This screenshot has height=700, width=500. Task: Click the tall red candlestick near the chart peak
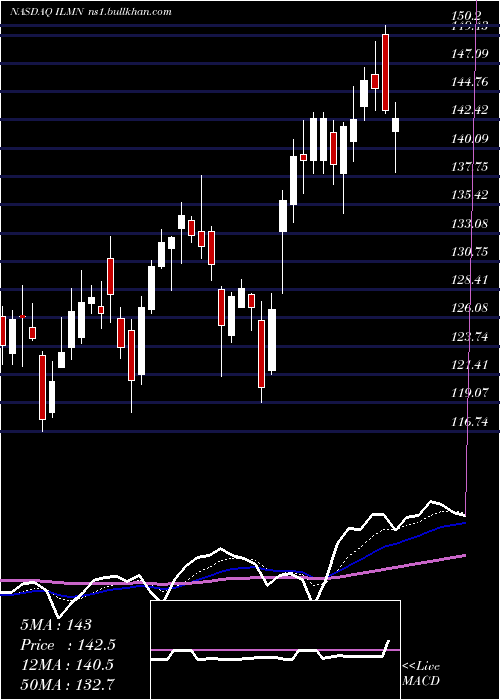point(385,72)
